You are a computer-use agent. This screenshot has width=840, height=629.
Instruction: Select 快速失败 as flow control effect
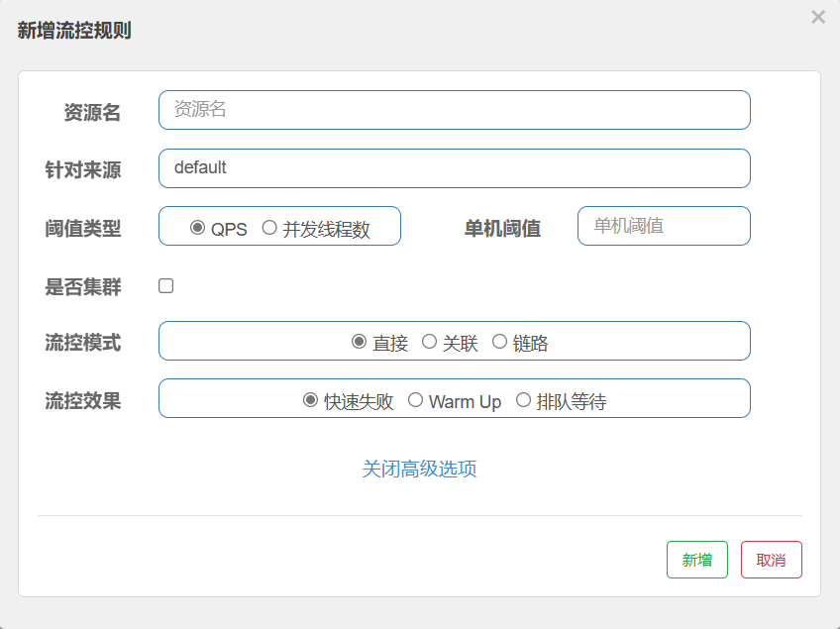[x=310, y=400]
